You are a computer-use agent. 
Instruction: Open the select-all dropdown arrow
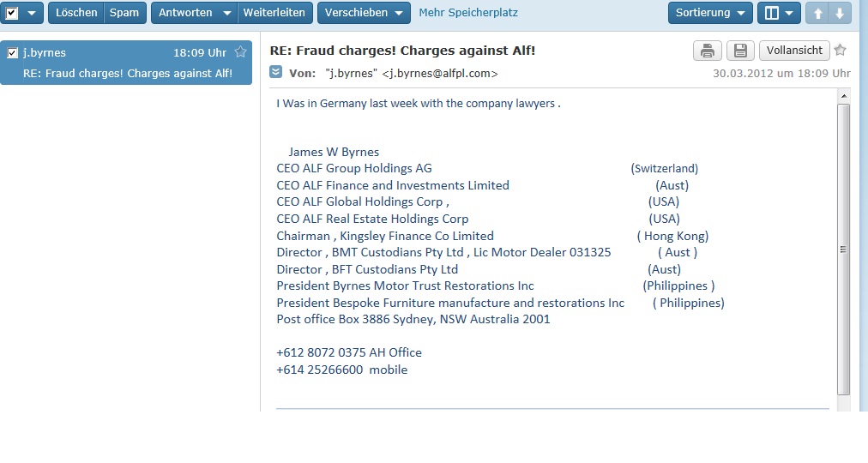[x=32, y=13]
